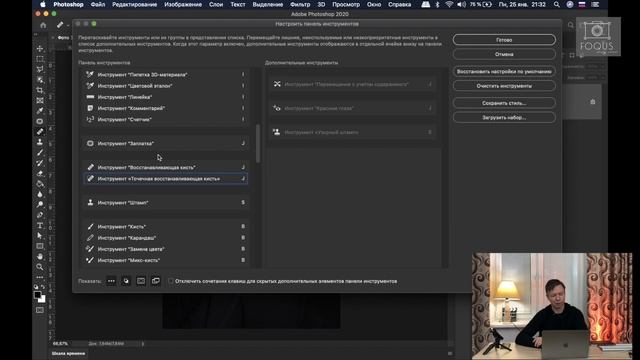640x360 pixels.
Task: Open the Слои menu
Action: (216, 4)
